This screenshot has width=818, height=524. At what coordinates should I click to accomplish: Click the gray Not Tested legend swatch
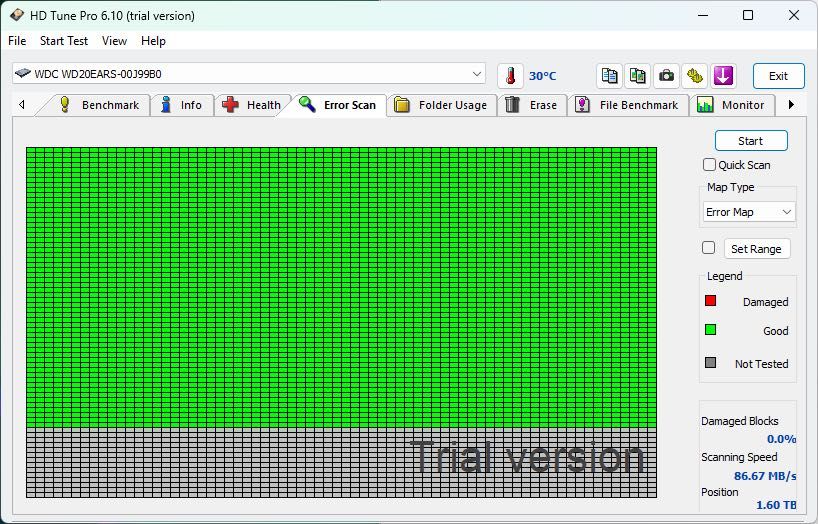tap(710, 362)
